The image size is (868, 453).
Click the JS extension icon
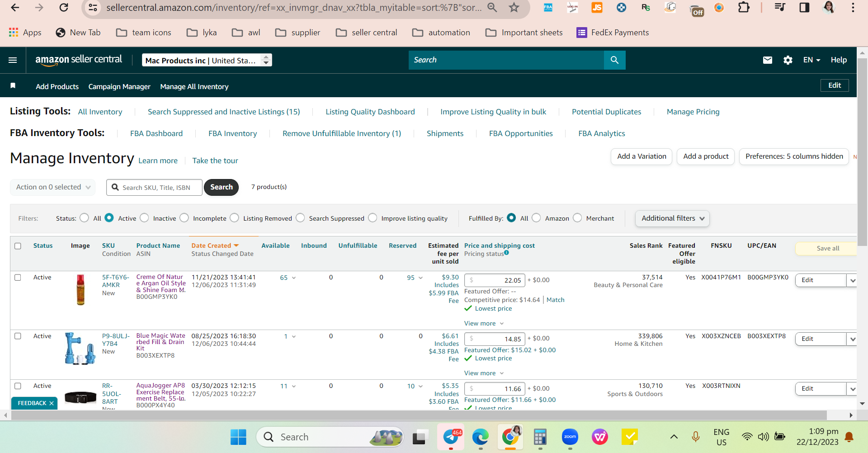[597, 8]
